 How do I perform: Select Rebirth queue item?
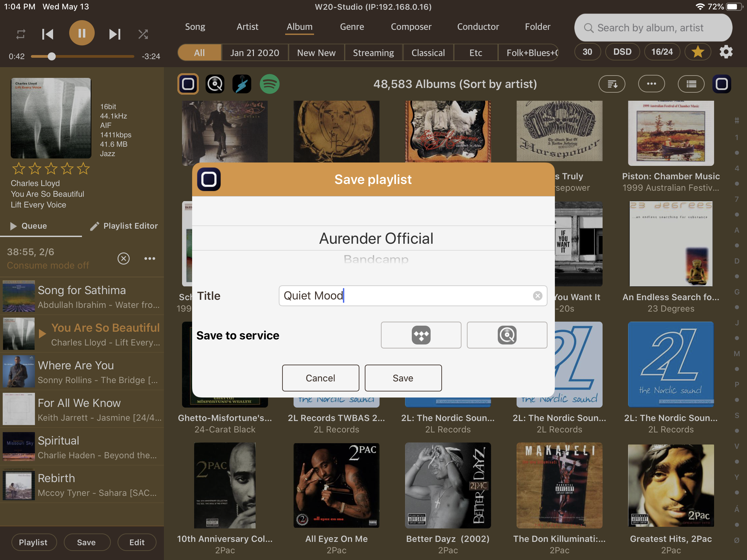coord(82,484)
